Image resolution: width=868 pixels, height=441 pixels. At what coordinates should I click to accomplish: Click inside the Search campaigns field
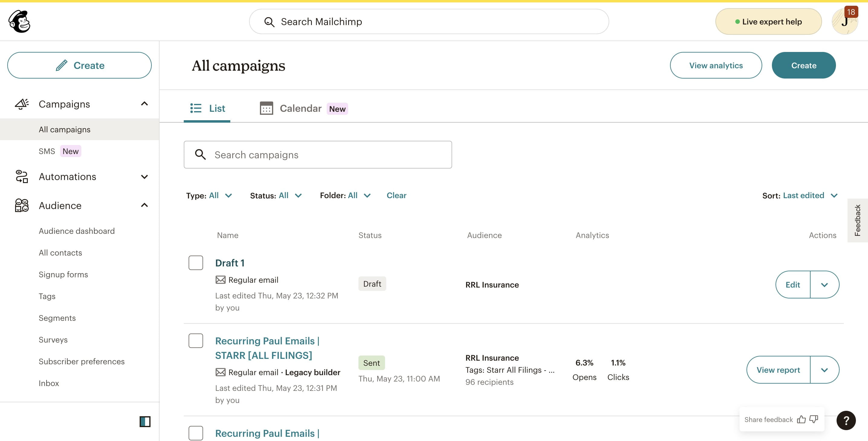(x=317, y=155)
